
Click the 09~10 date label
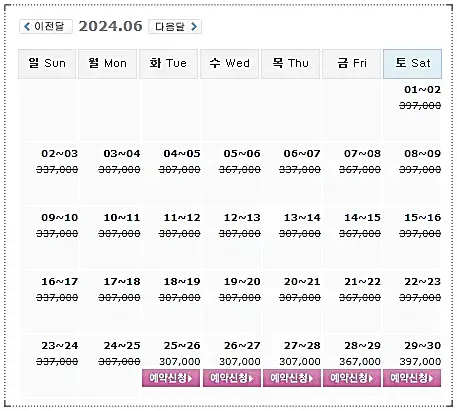(60, 218)
